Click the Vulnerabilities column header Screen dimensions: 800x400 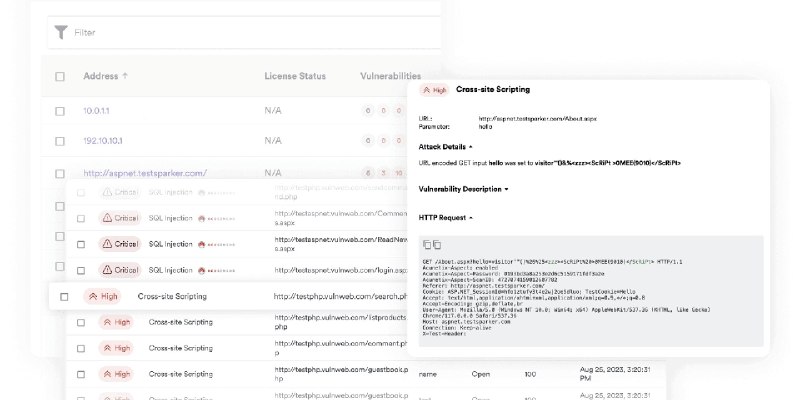[390, 76]
